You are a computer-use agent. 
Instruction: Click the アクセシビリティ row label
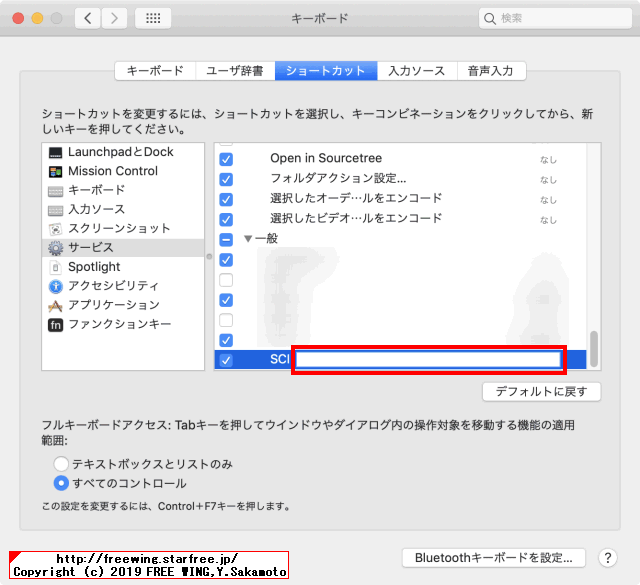tap(113, 286)
